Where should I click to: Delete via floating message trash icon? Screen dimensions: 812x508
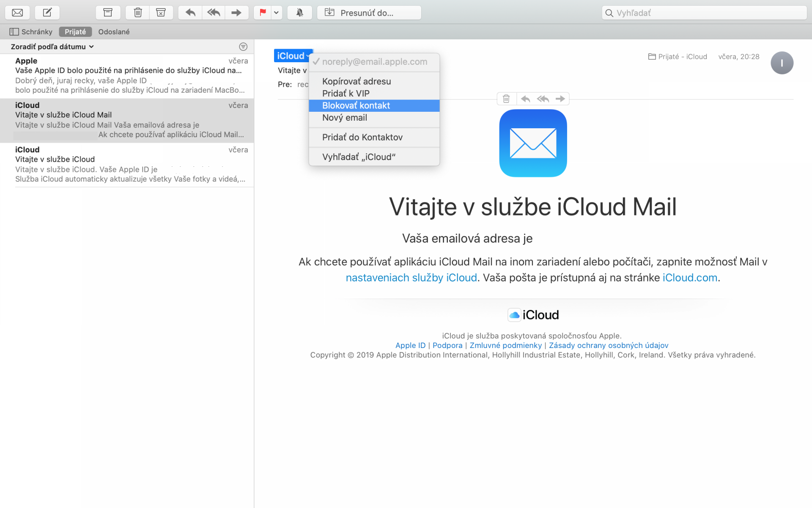click(506, 99)
